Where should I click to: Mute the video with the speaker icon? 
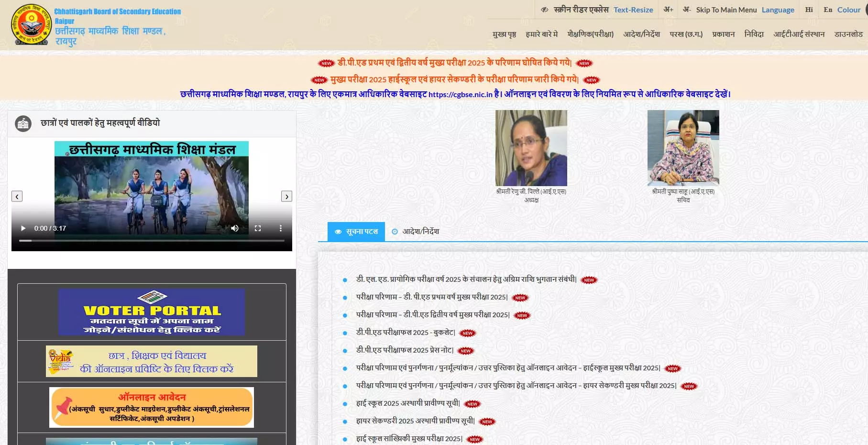(x=234, y=228)
